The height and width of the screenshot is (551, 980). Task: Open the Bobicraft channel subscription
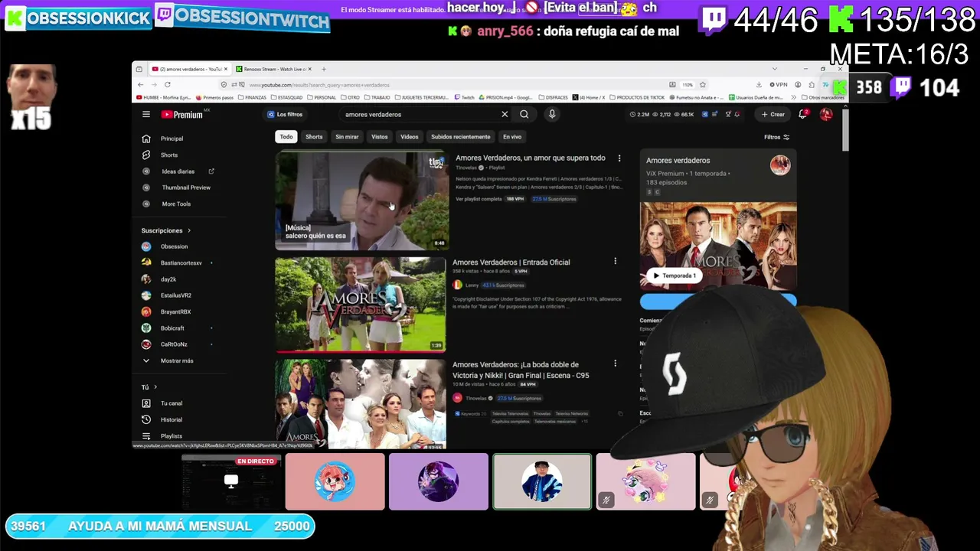tap(173, 328)
